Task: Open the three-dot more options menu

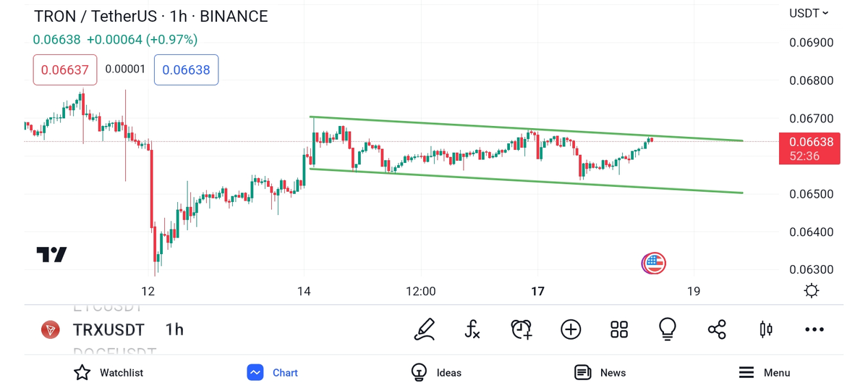Action: point(814,329)
